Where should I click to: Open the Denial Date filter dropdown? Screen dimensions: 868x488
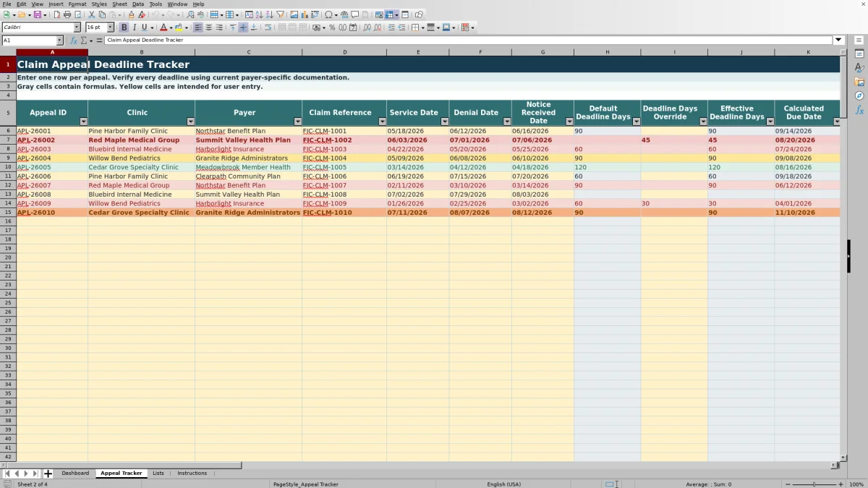(507, 121)
